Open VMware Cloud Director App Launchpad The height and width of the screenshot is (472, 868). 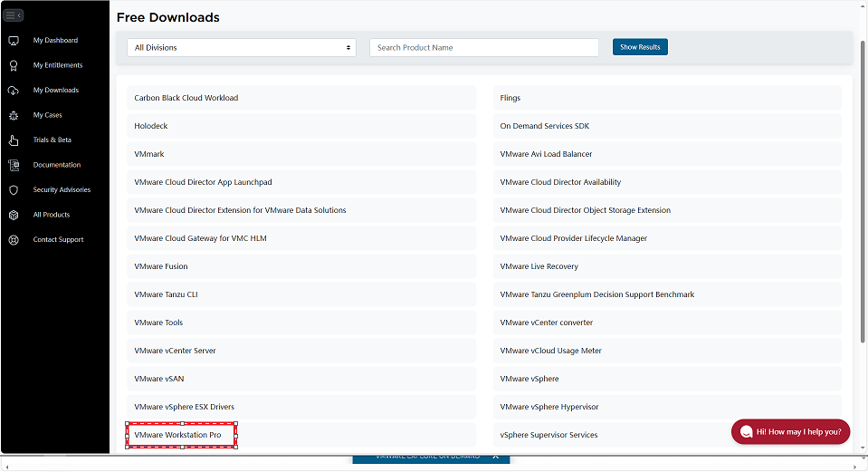click(301, 182)
